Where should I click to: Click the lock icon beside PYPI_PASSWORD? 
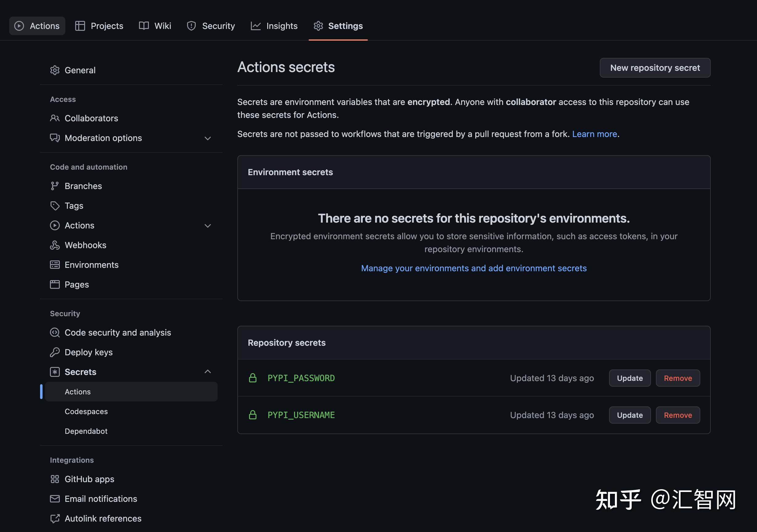253,378
